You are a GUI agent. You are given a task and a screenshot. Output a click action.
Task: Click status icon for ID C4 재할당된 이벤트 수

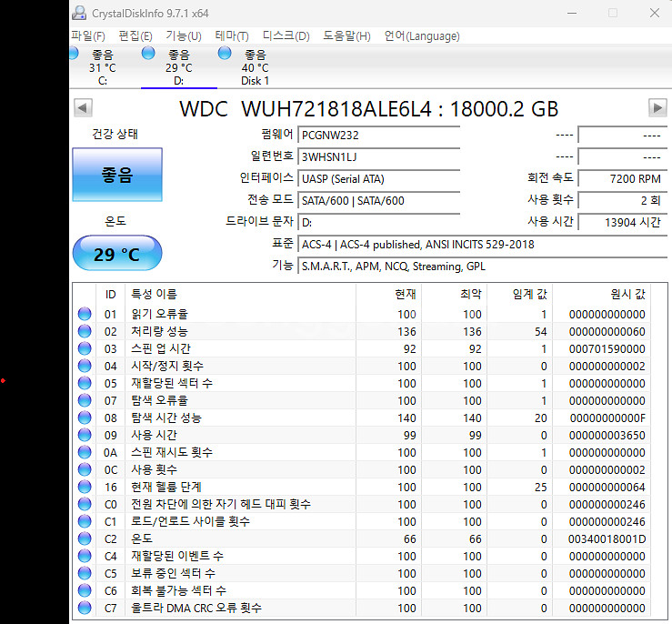tap(85, 556)
